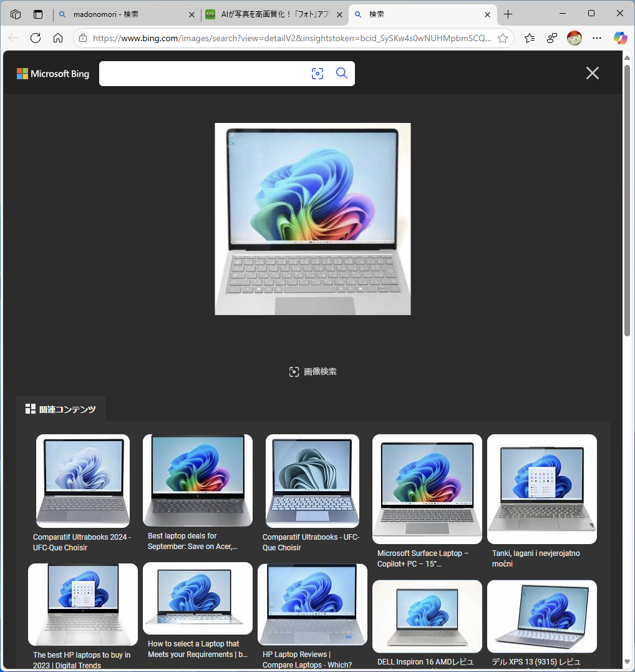Image resolution: width=635 pixels, height=672 pixels.
Task: Click the browser address bar URL
Action: pyautogui.click(x=292, y=38)
